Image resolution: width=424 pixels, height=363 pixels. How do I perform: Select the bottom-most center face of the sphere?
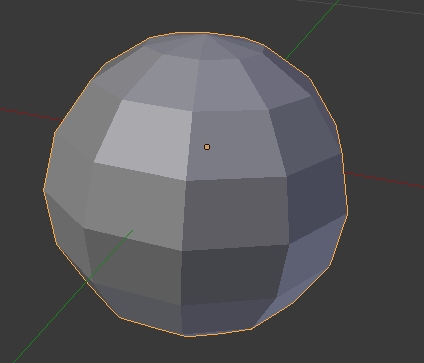(217, 317)
